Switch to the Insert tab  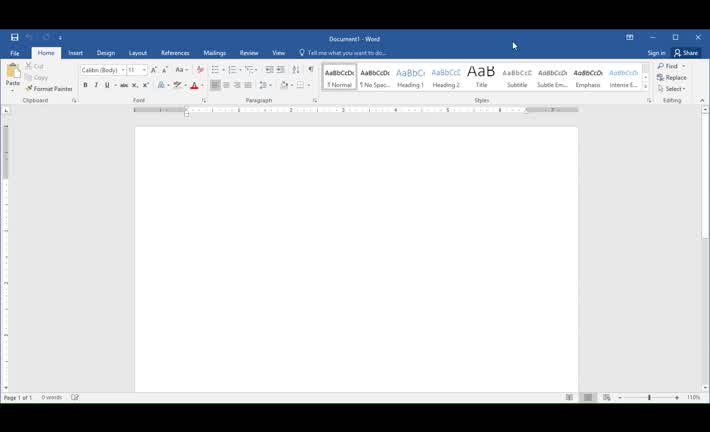pyautogui.click(x=75, y=53)
